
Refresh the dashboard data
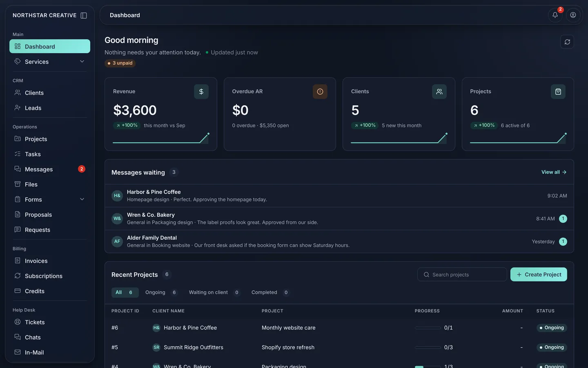pos(567,42)
